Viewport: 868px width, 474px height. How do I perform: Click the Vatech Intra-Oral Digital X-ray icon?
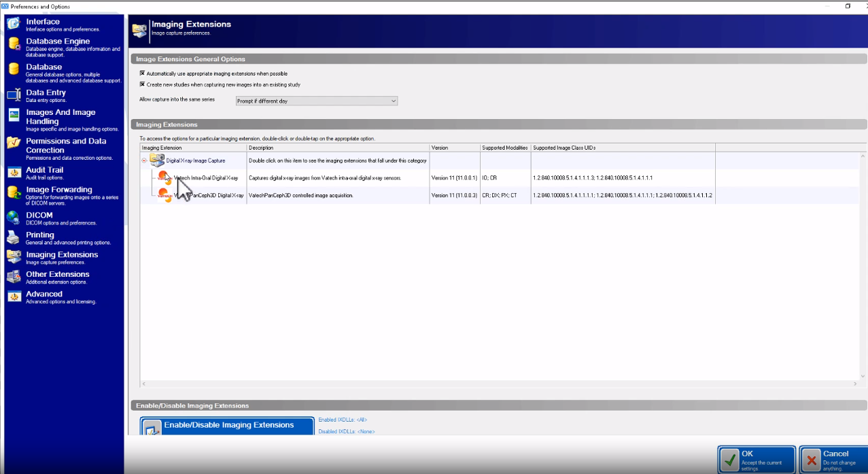coord(165,178)
